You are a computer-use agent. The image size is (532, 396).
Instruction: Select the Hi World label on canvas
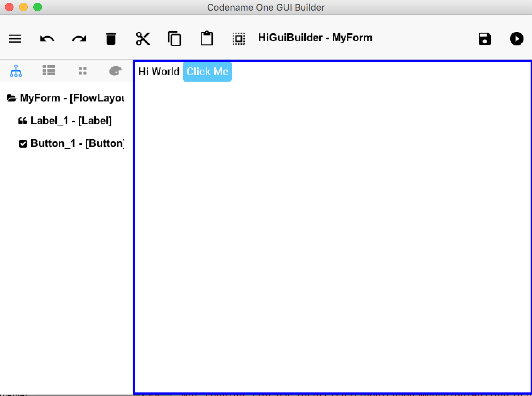point(159,71)
